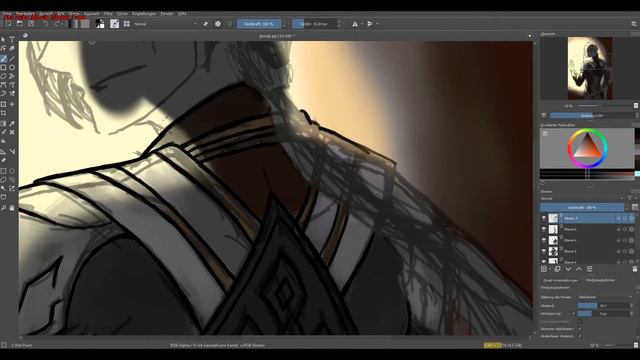Screen dimensions: 640x360
Task: Open the Hilfe menu
Action: (x=182, y=14)
